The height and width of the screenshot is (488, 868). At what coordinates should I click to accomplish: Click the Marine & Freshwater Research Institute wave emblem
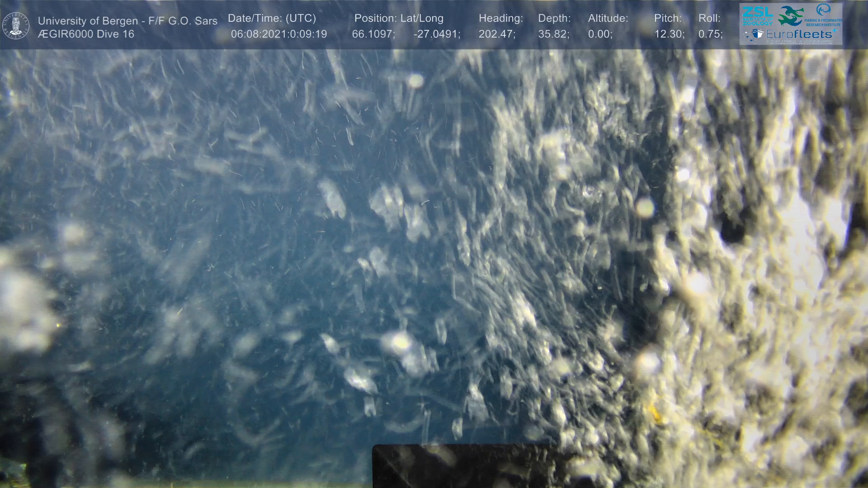823,10
